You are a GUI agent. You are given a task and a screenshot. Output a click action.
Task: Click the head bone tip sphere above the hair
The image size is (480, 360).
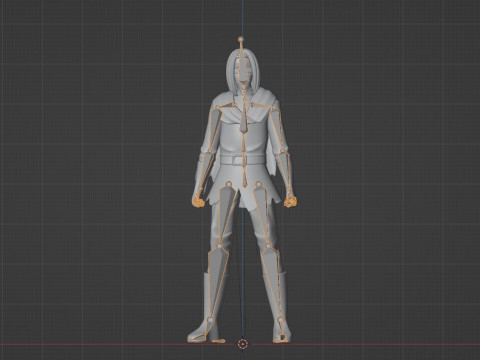point(241,39)
